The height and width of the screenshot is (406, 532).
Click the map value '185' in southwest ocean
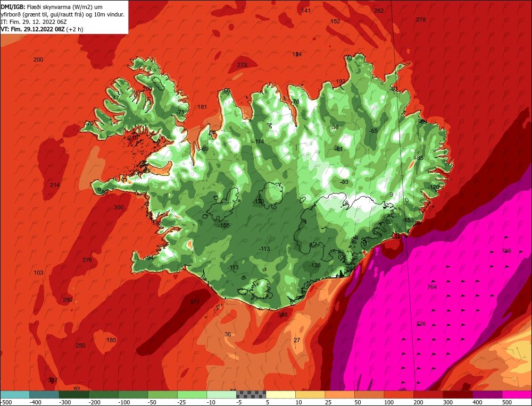click(x=111, y=340)
